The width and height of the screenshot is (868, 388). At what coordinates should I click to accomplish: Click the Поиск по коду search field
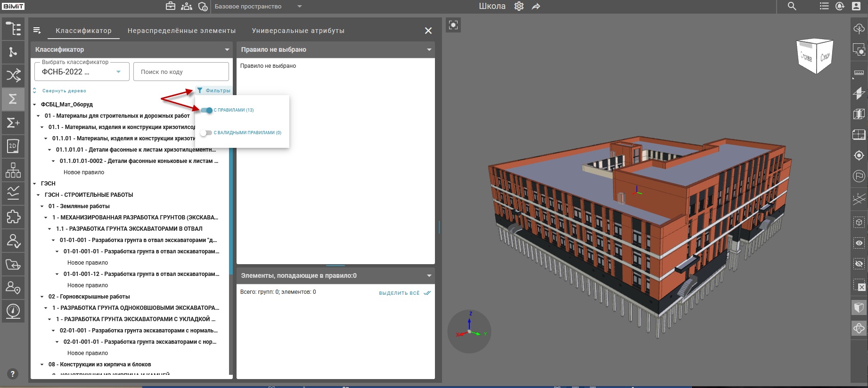coord(181,72)
